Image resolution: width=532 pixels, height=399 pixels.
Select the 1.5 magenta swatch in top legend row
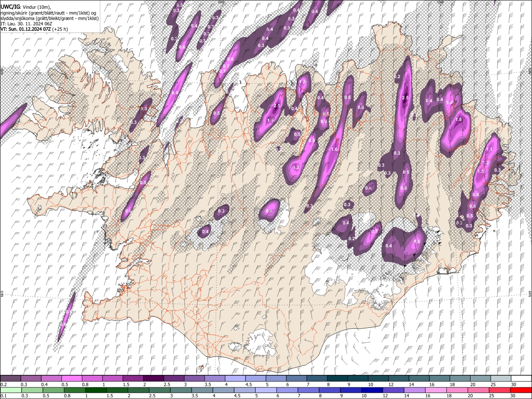pyautogui.click(x=133, y=379)
